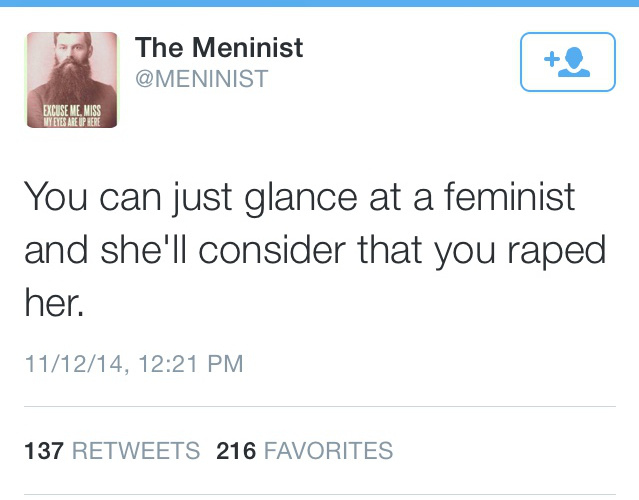View the 137 retweets count
The image size is (639, 500).
(42, 451)
